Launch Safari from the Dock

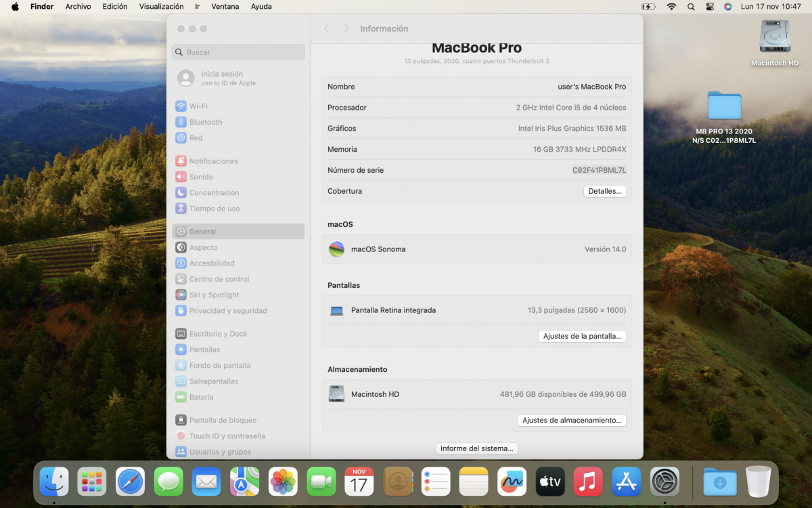131,482
